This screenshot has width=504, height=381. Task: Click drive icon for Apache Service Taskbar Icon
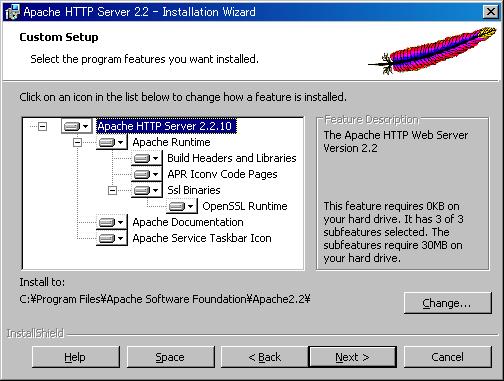111,238
